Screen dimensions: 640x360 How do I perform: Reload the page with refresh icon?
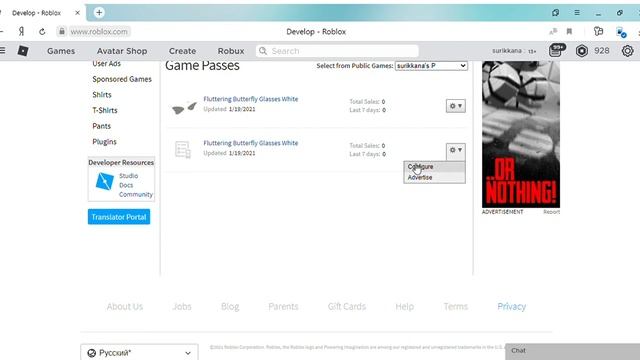click(42, 31)
